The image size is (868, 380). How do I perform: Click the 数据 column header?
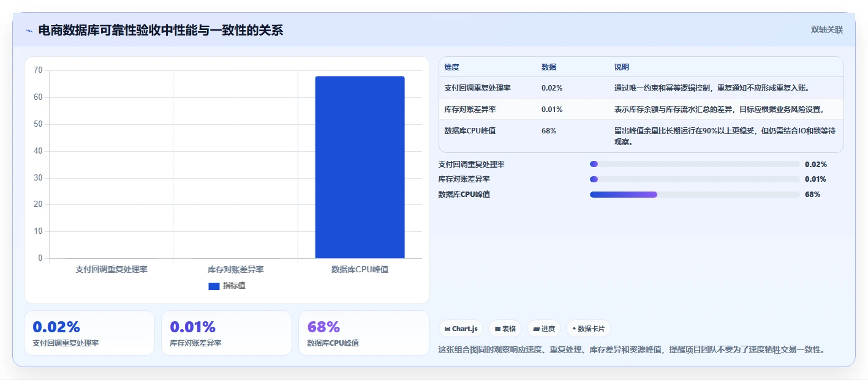549,67
